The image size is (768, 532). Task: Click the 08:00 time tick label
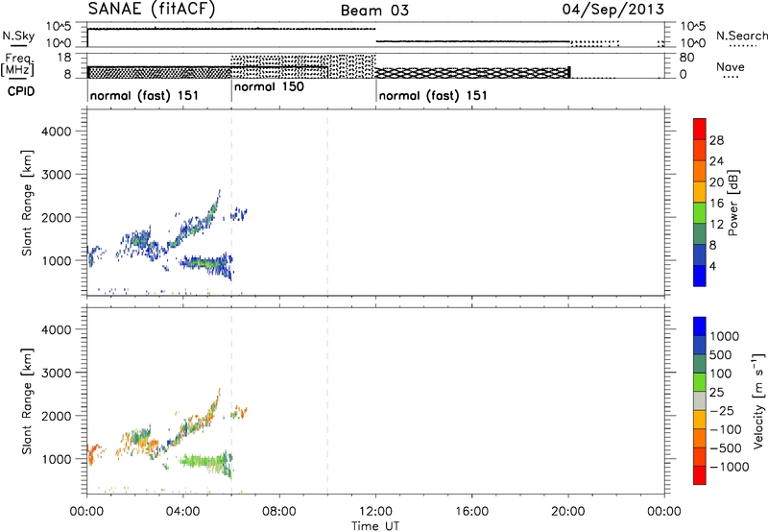[x=279, y=512]
